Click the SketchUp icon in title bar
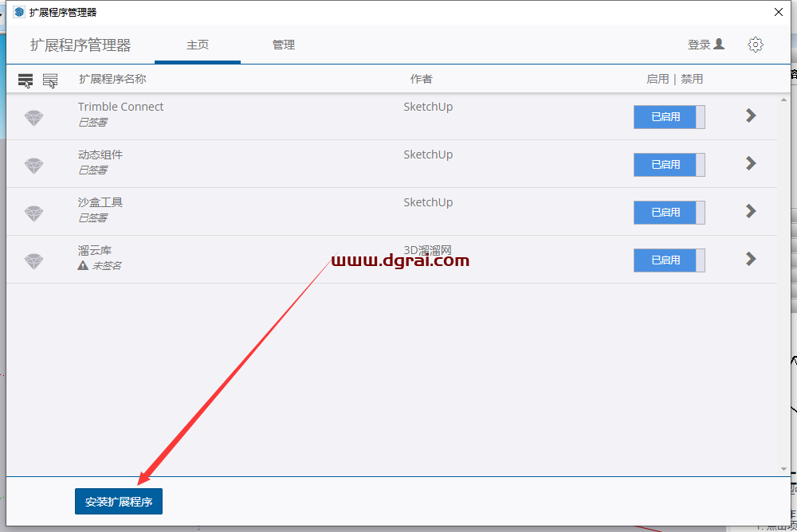Screen dimensions: 797x532 tap(19, 12)
